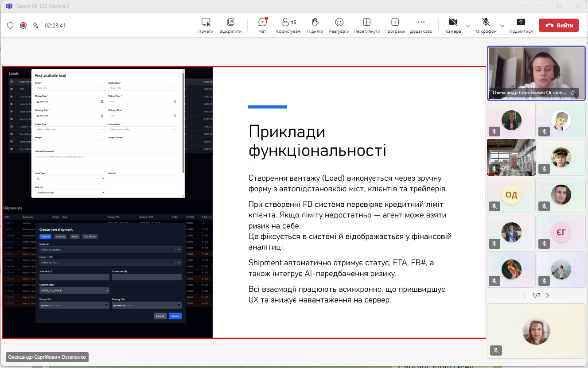Click Поділитися share screen icon
Viewport: 588px width, 368px height.
(521, 25)
